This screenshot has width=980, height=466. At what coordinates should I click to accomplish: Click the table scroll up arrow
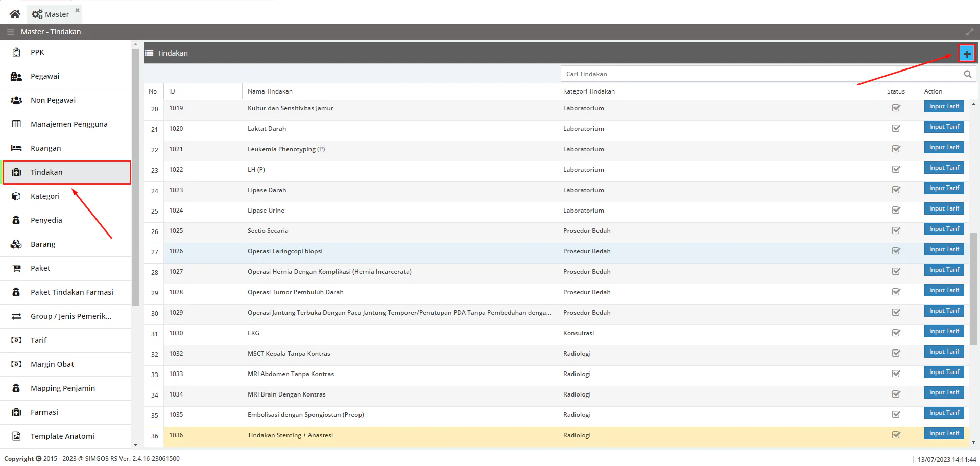tap(973, 104)
